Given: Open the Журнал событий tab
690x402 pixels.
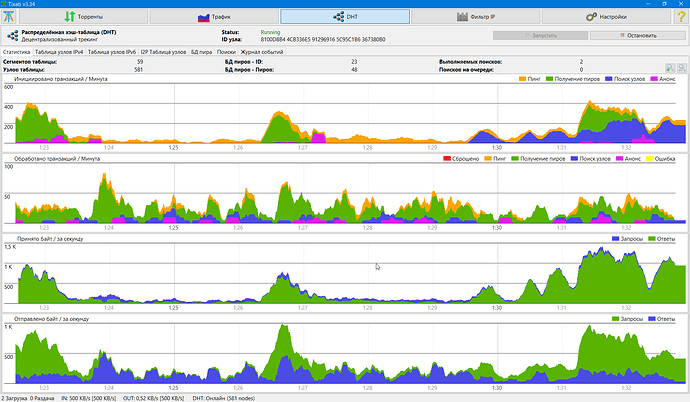Looking at the screenshot, I should point(262,52).
